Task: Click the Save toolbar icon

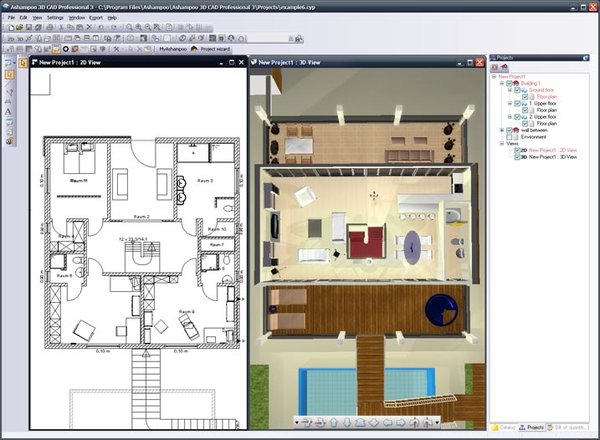Action: [x=27, y=27]
